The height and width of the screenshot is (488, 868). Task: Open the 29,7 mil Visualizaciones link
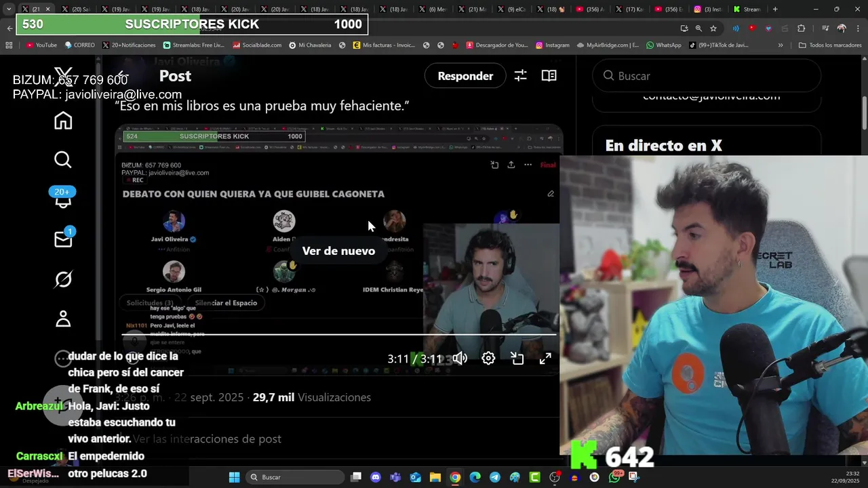tap(312, 397)
